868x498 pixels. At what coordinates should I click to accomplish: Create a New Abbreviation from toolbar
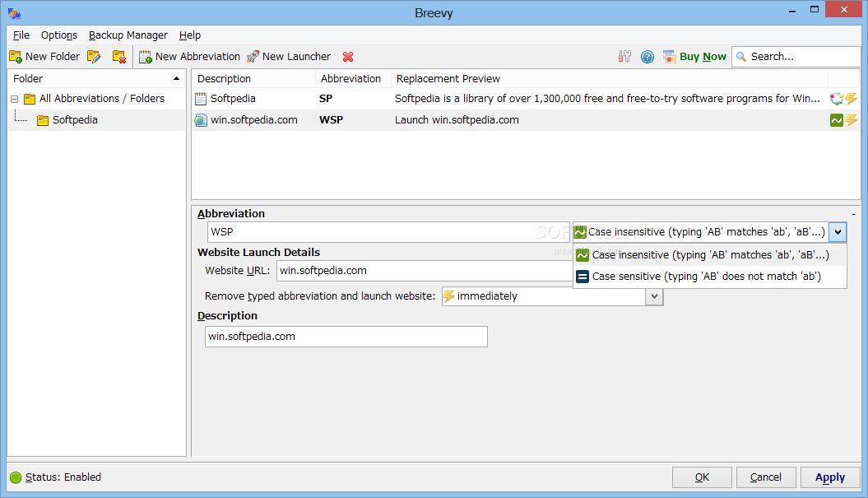pyautogui.click(x=189, y=57)
